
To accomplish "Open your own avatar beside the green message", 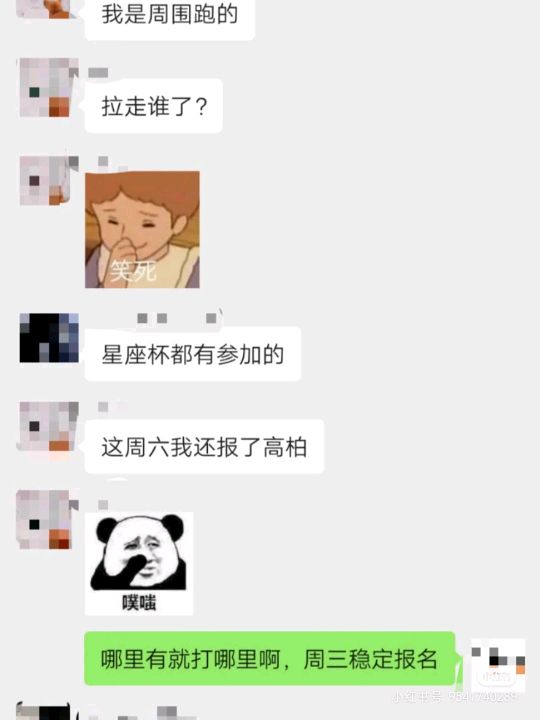I will 499,663.
